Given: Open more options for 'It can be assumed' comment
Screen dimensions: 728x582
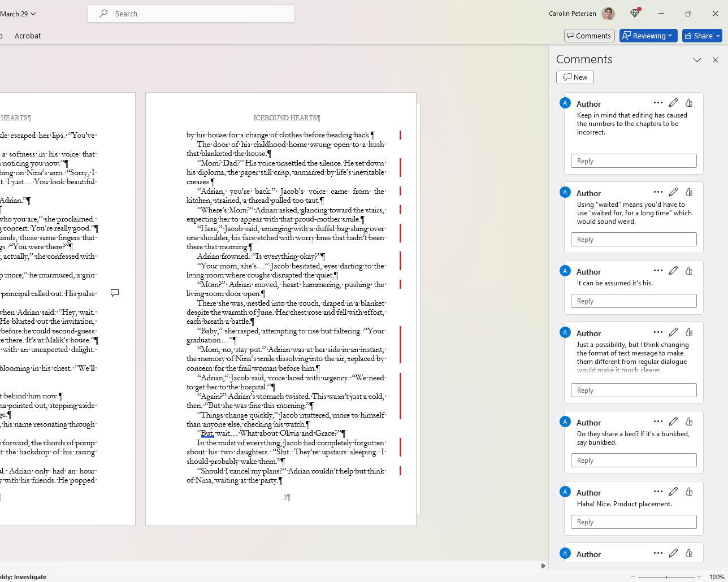Looking at the screenshot, I should 658,271.
